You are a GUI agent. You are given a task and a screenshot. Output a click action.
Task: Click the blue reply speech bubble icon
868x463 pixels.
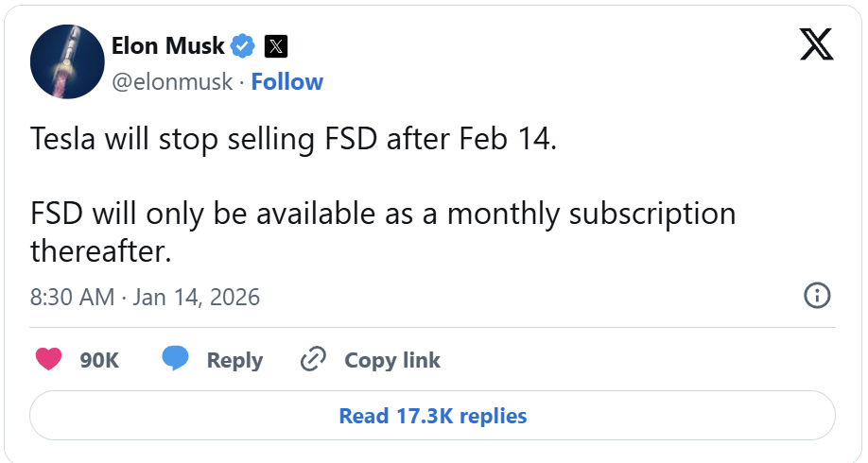176,359
